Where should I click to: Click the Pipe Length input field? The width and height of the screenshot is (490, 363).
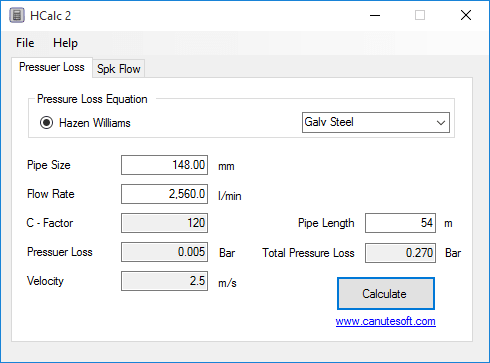400,223
